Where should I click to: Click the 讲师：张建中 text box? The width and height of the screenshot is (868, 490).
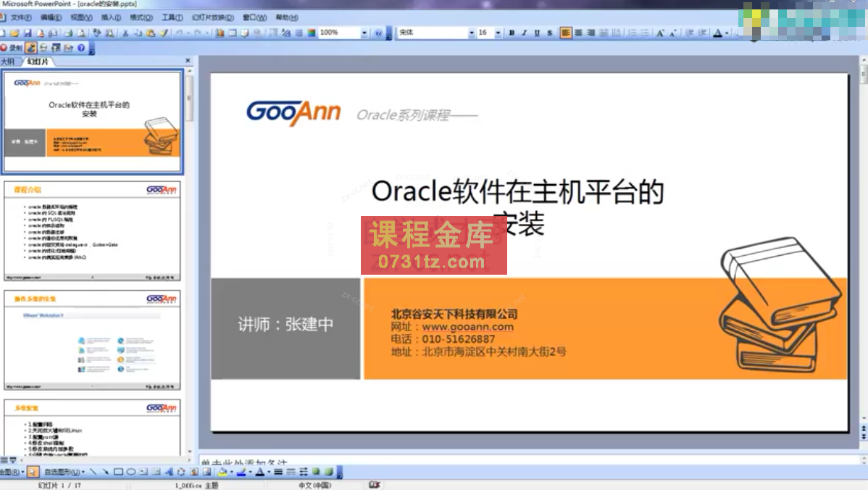click(285, 325)
